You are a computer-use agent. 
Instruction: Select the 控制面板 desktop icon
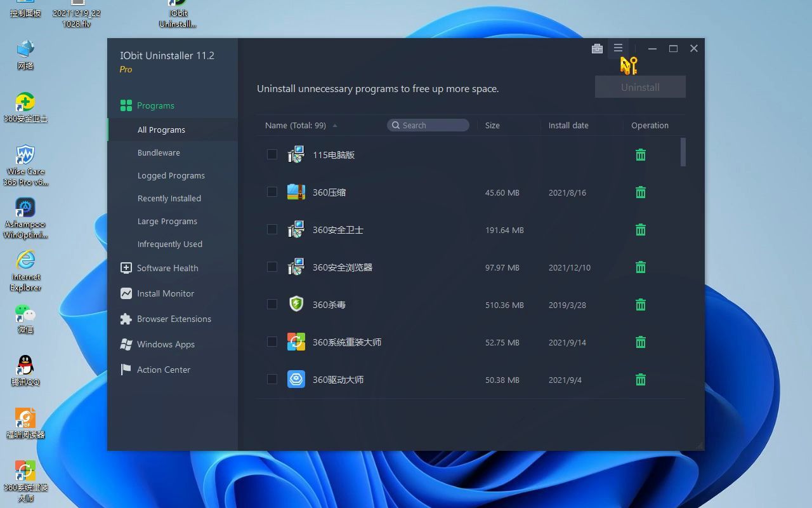[x=25, y=9]
